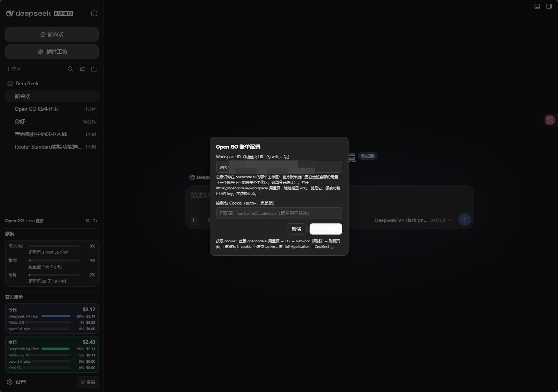Image resolution: width=558 pixels, height=392 pixels.
Task: Click the 本月 total $2.43 amount
Action: 89,342
